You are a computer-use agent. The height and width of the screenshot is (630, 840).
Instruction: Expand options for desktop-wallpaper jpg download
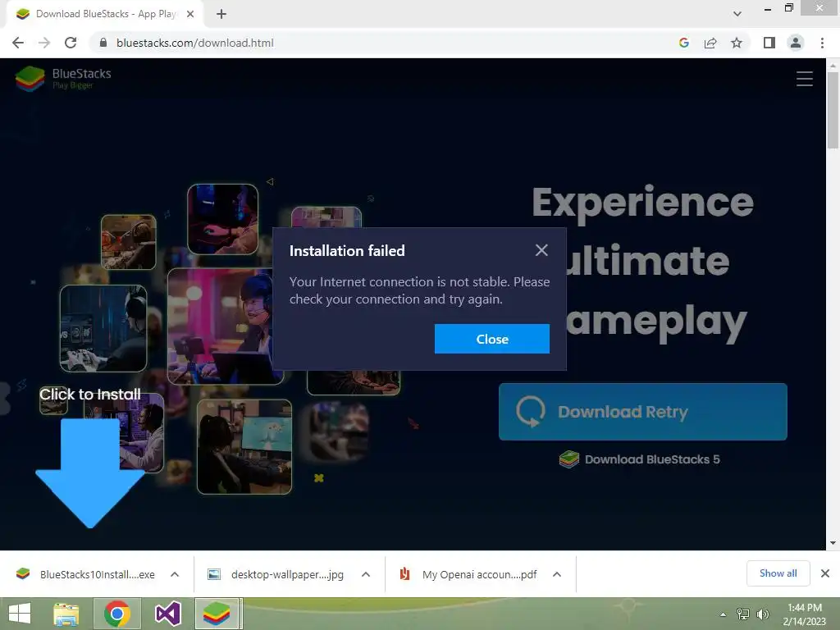click(x=366, y=574)
